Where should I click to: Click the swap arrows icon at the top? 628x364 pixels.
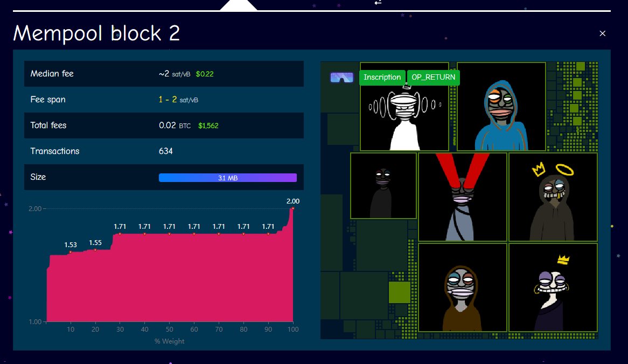(x=378, y=2)
